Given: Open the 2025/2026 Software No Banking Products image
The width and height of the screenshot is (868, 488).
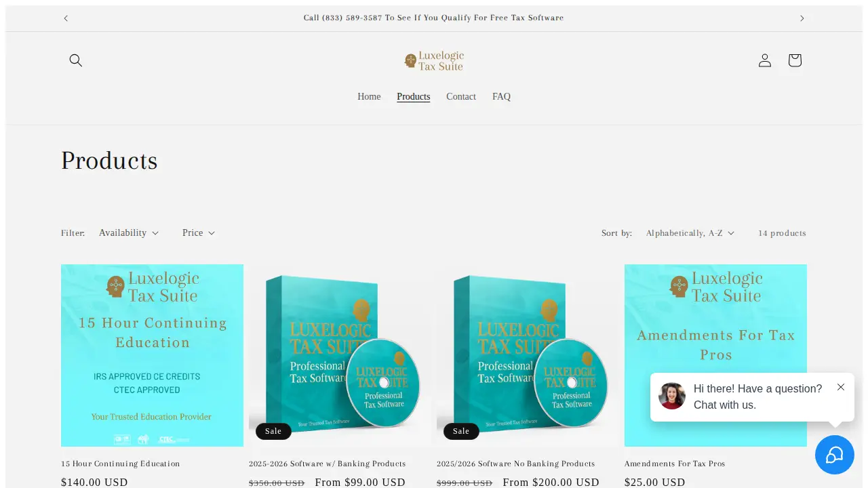Looking at the screenshot, I should click(x=528, y=355).
